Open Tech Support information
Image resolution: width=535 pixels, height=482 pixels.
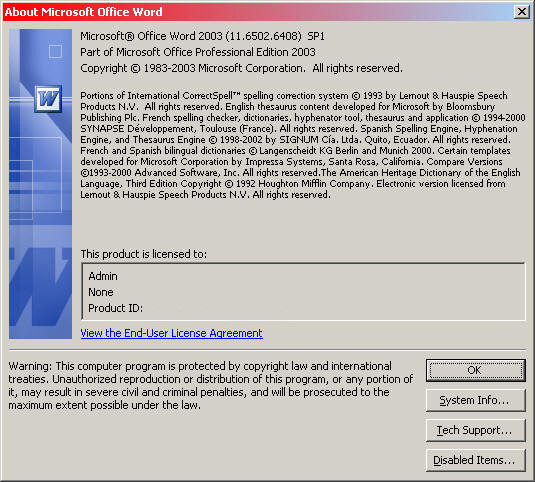click(x=475, y=430)
